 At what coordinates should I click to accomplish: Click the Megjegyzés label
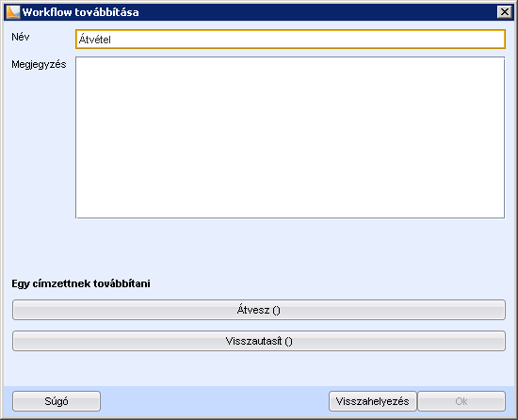point(39,64)
